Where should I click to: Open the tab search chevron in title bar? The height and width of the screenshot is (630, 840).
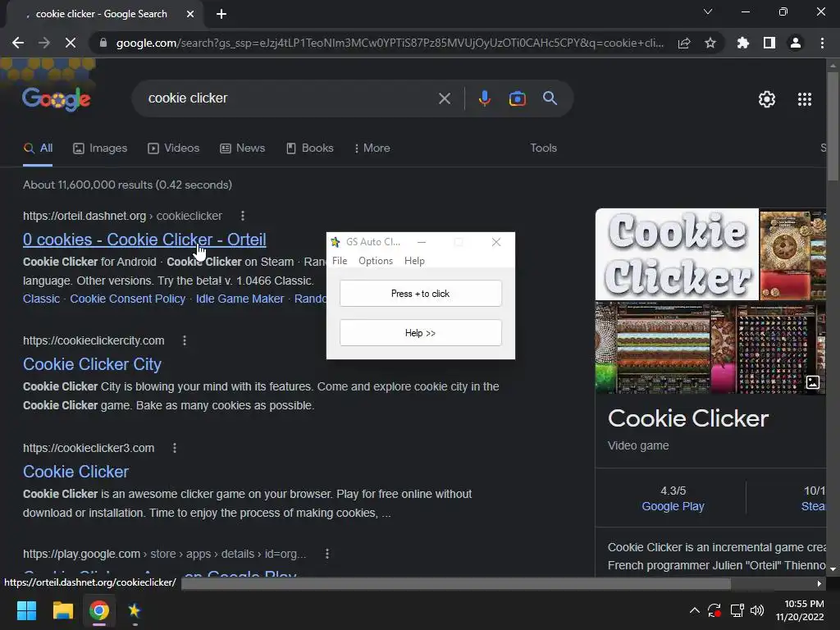[708, 11]
